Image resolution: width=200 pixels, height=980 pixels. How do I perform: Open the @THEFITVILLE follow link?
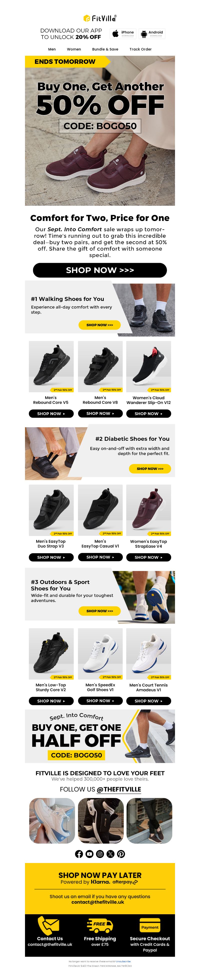(x=119, y=789)
